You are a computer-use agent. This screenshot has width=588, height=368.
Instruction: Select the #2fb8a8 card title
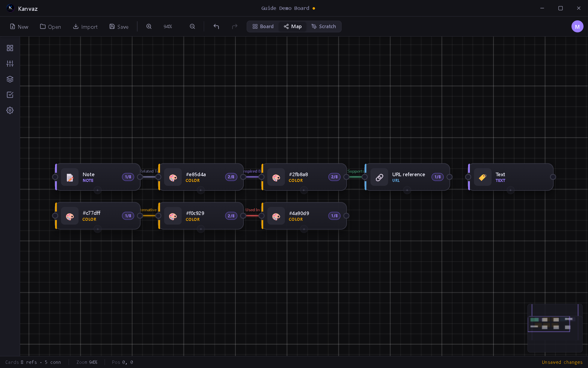tap(298, 174)
